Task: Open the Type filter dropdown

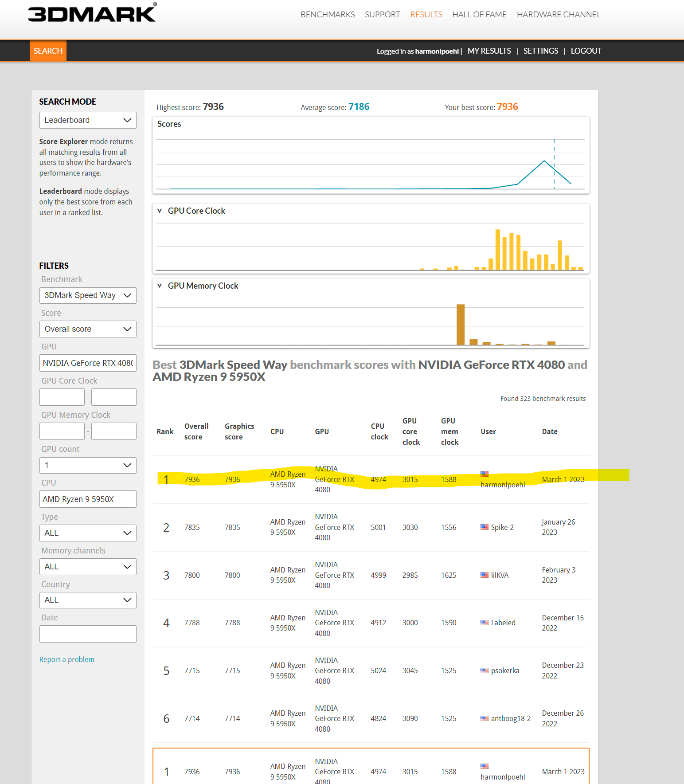Action: 88,533
